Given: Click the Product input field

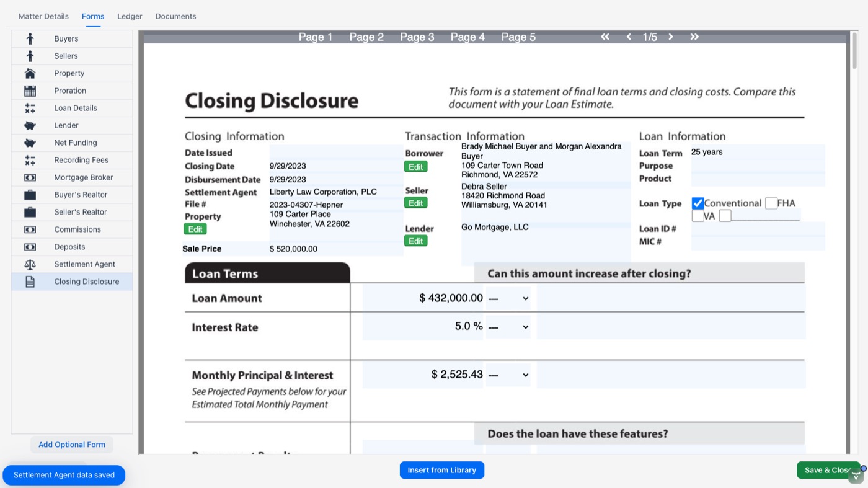Looking at the screenshot, I should (758, 179).
